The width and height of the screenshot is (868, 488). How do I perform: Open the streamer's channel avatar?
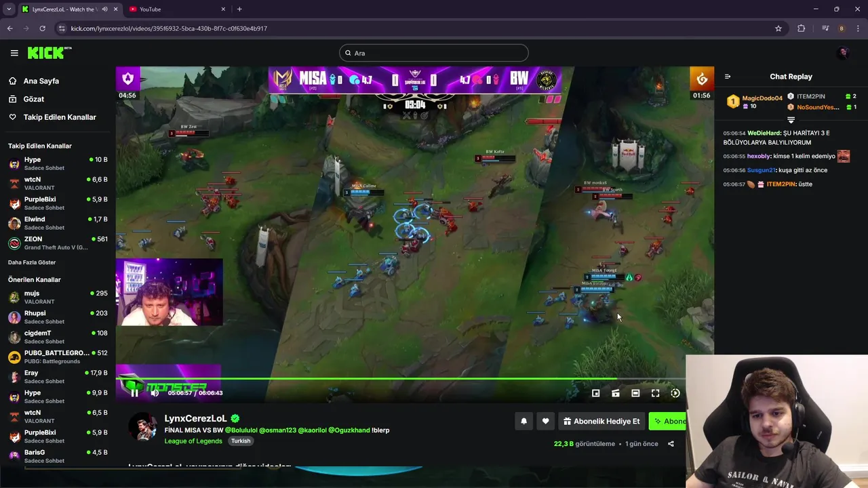pos(143,427)
